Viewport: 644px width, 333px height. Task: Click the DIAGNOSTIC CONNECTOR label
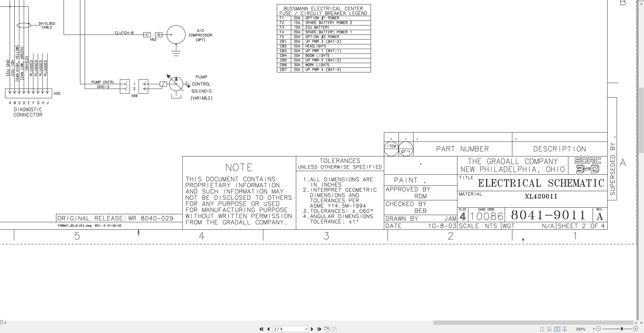28,112
